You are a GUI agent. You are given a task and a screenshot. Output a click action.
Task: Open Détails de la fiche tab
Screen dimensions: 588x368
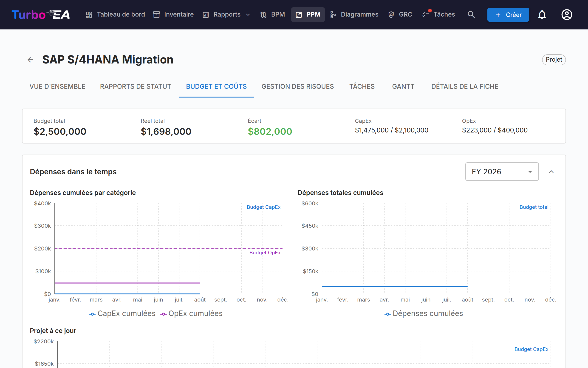(465, 86)
